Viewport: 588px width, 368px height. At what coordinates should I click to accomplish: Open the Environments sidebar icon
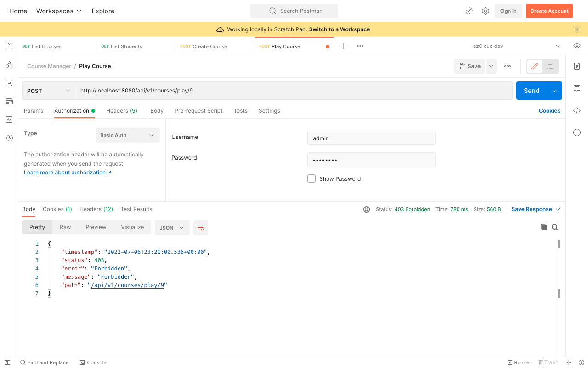[9, 83]
